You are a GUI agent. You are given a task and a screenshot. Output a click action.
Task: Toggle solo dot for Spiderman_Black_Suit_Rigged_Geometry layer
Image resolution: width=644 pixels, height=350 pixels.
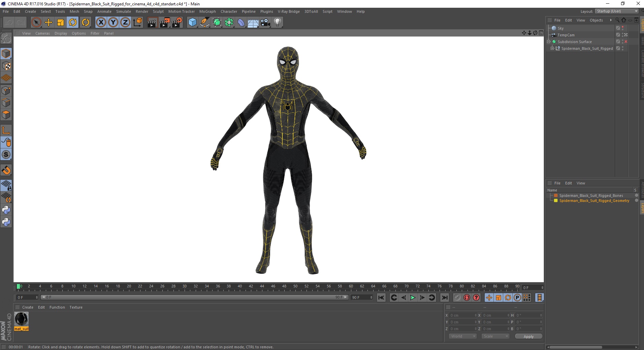point(636,201)
